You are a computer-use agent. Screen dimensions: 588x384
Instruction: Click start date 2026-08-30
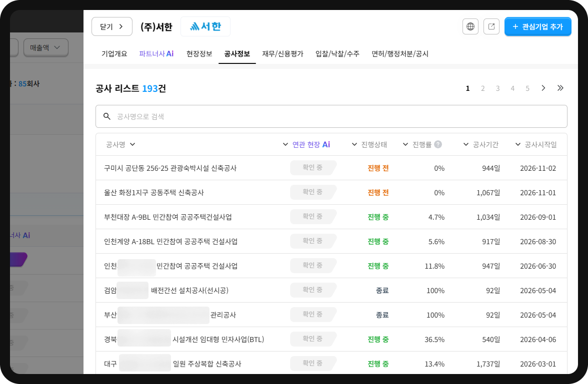(x=538, y=242)
